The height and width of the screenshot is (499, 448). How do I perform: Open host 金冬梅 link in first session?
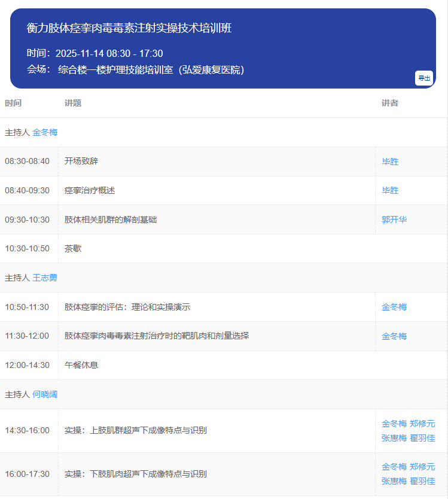[x=45, y=132]
